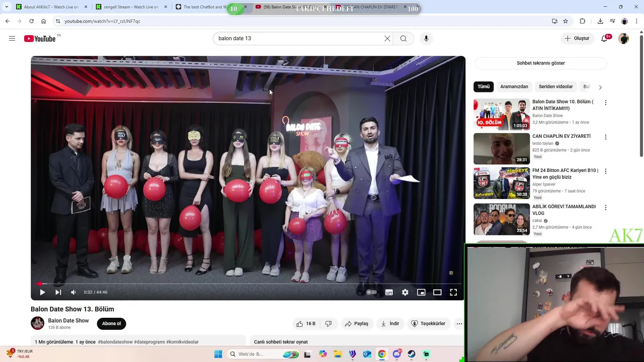Open YouTube account avatar menu
The height and width of the screenshot is (362, 644).
point(624,38)
